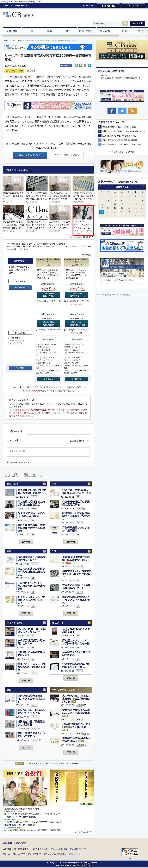
Task: Open headline 医師偏在是正2036年度目標
Action: [x=32, y=491]
